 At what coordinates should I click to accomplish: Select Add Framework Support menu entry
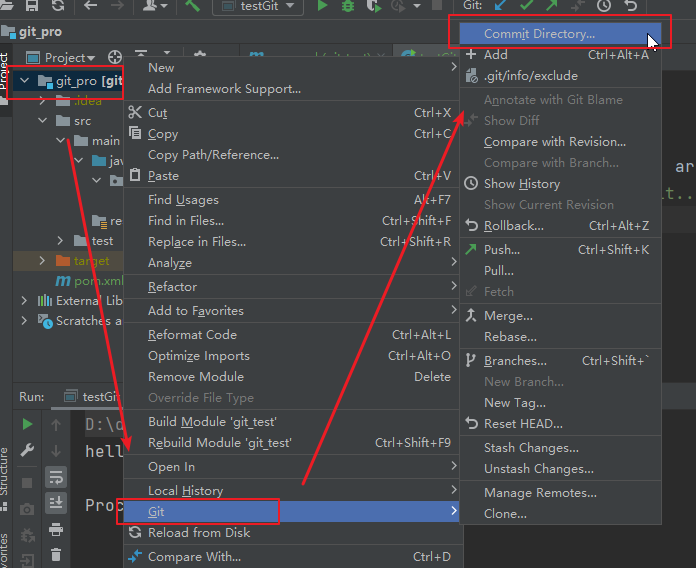[291, 89]
